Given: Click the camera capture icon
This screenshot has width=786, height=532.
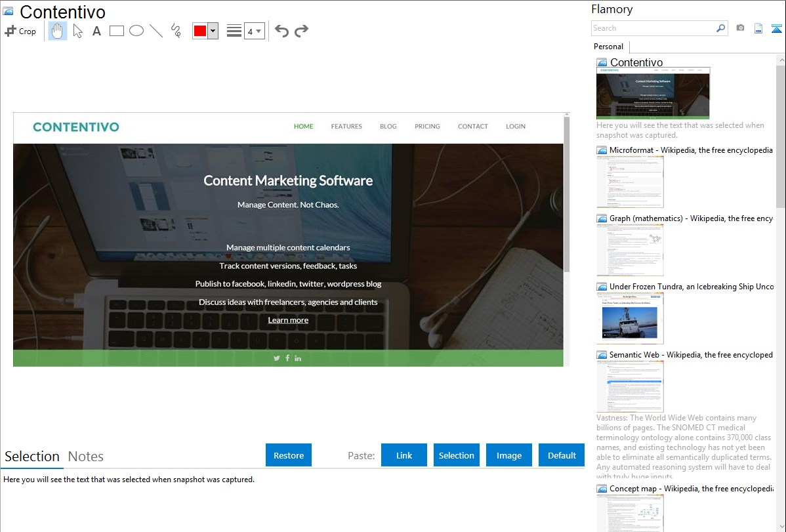Looking at the screenshot, I should pos(740,28).
